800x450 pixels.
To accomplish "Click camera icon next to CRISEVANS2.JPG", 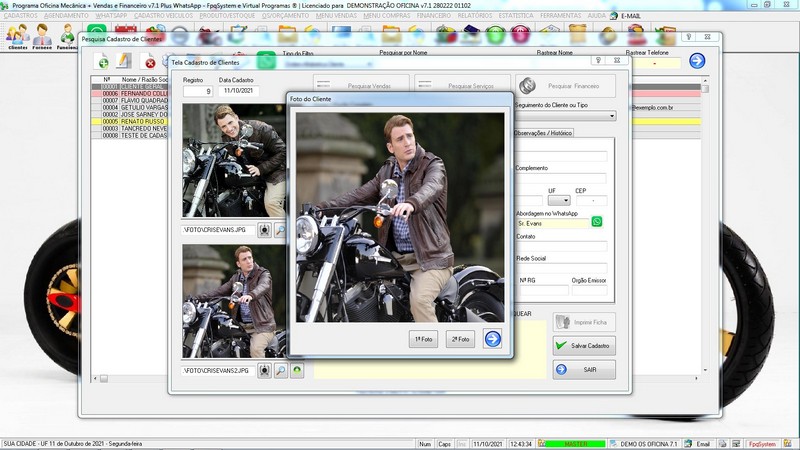I will [264, 370].
